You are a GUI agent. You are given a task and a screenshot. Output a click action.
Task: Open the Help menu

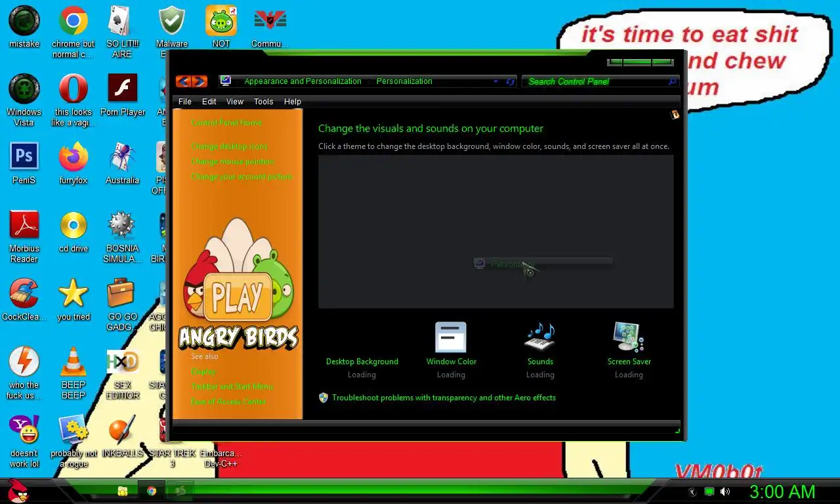[x=293, y=102]
